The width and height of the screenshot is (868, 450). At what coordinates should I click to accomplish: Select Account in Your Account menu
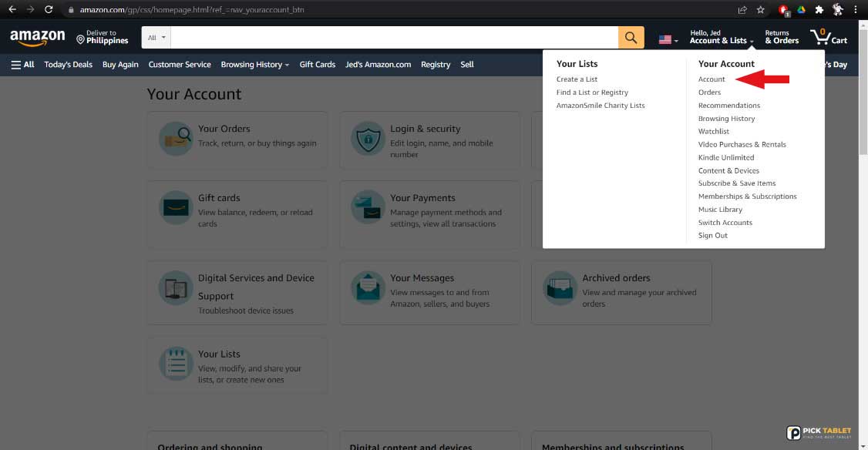click(712, 79)
